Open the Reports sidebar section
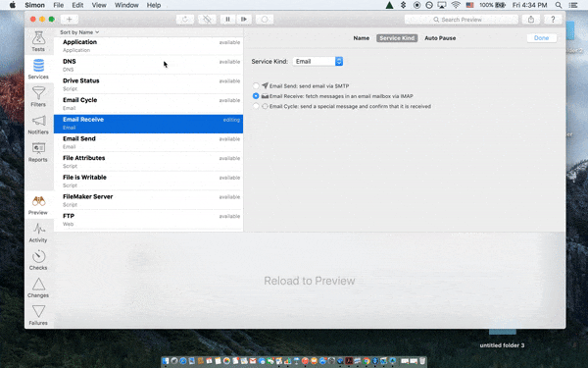The image size is (588, 368). pyautogui.click(x=38, y=152)
